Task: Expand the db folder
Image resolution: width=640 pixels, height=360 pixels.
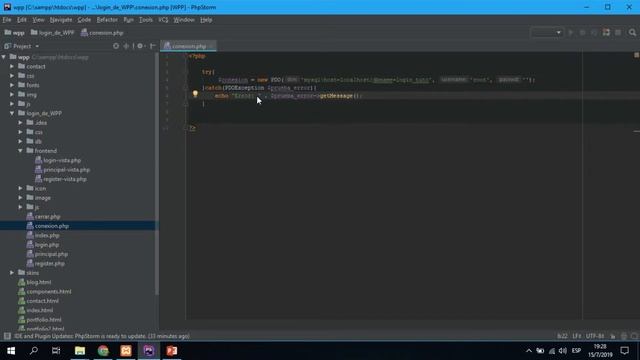Action: (x=20, y=141)
